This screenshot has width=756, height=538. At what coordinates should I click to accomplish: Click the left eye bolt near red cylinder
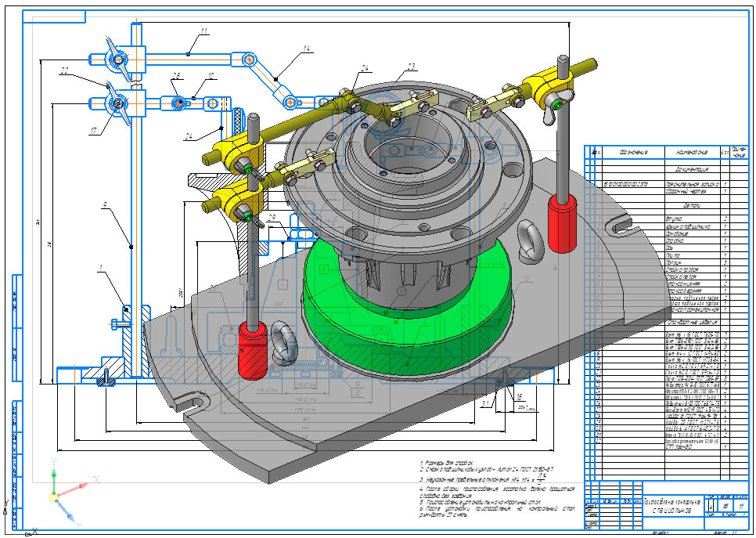283,341
